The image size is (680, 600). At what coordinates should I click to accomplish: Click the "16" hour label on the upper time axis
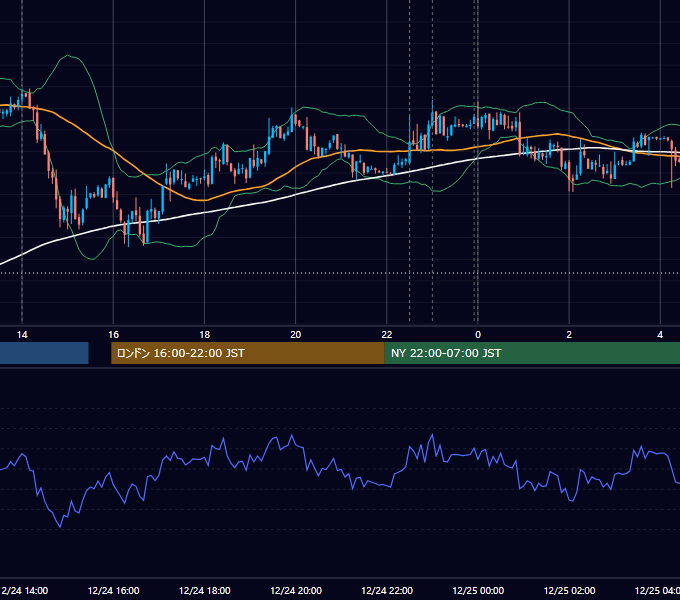click(x=113, y=335)
